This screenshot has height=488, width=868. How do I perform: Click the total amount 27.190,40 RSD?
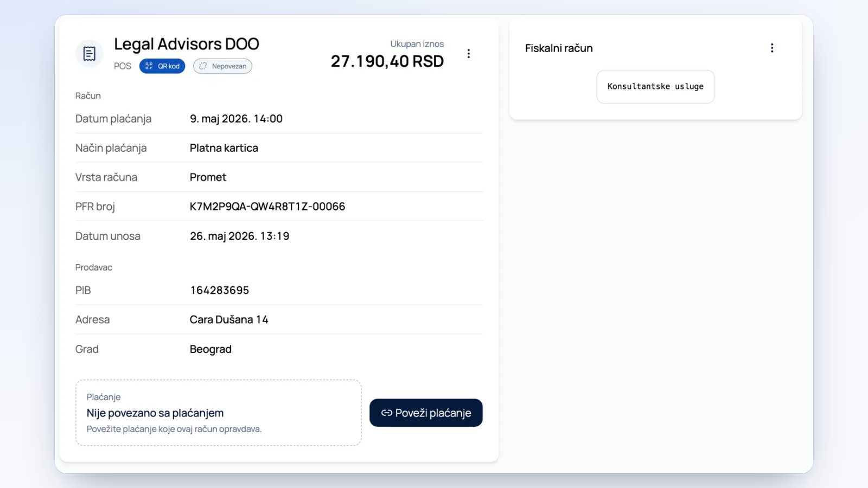click(x=387, y=61)
